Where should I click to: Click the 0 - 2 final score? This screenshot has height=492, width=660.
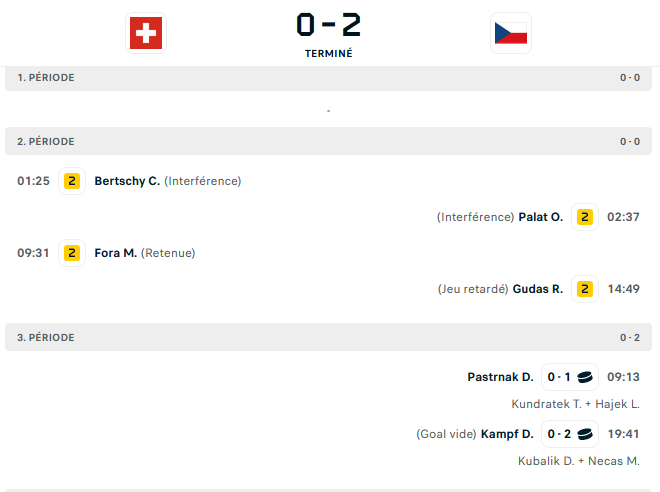pyautogui.click(x=328, y=24)
